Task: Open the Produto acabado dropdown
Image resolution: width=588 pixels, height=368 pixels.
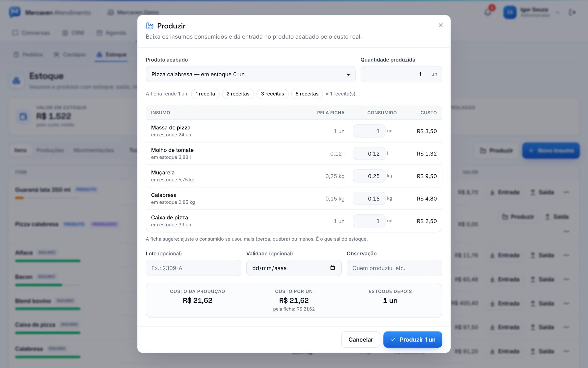Action: point(250,74)
